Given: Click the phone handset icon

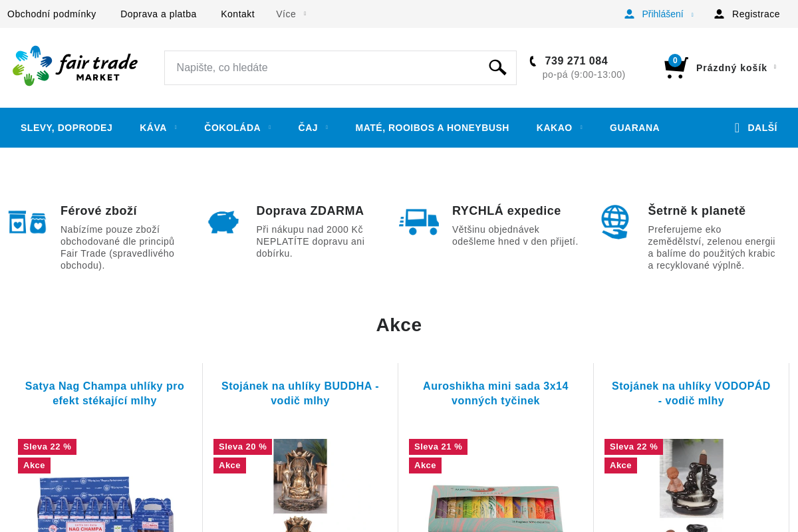Looking at the screenshot, I should (533, 61).
